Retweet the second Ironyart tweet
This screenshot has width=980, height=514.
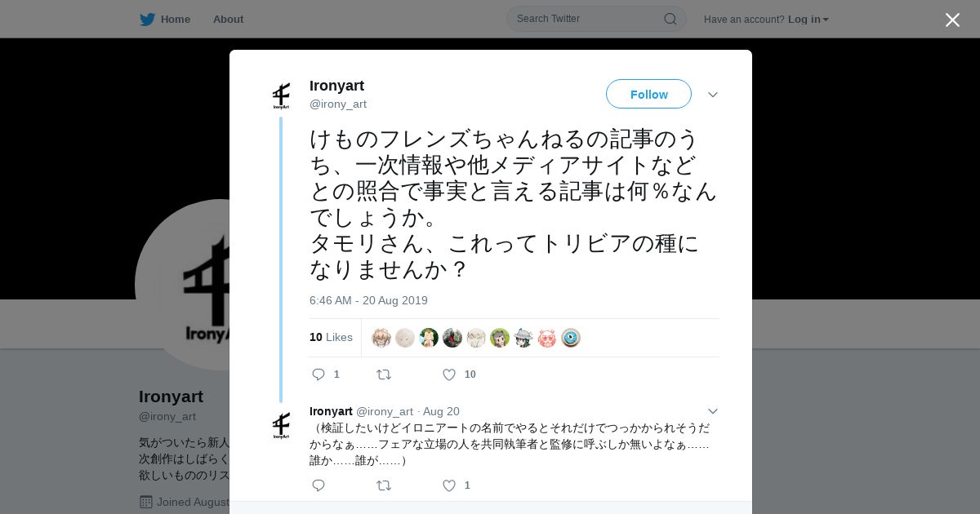[383, 485]
